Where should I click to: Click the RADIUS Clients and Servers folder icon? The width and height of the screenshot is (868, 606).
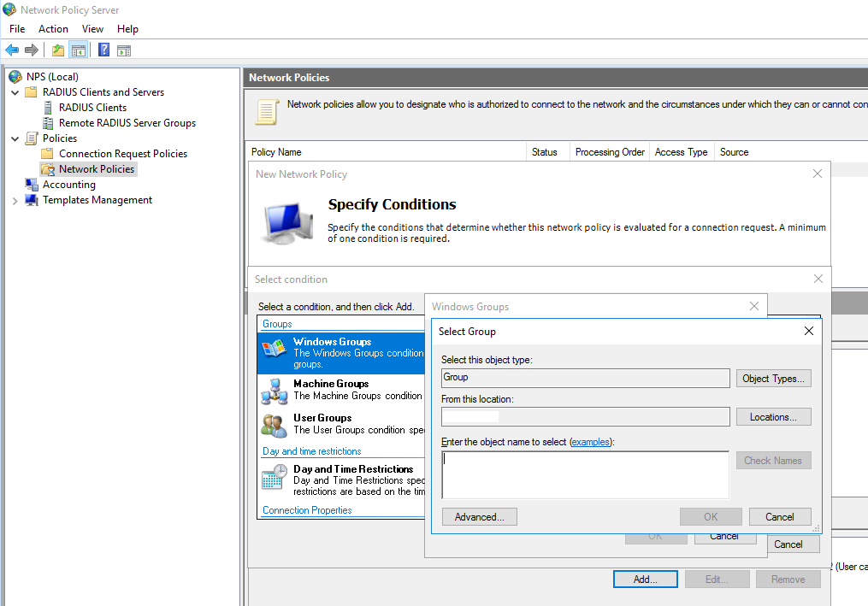[x=32, y=91]
